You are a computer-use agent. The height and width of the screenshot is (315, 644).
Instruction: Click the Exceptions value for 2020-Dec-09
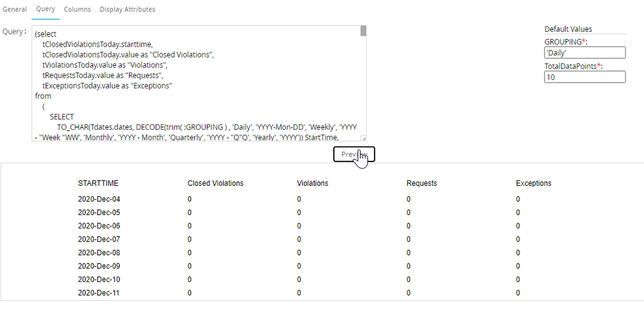[518, 266]
